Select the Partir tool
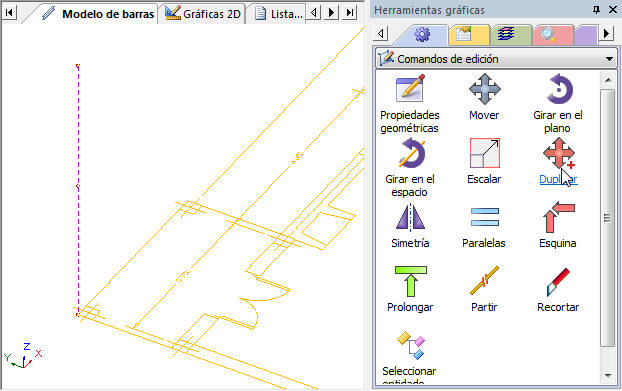622x391 pixels. (484, 289)
